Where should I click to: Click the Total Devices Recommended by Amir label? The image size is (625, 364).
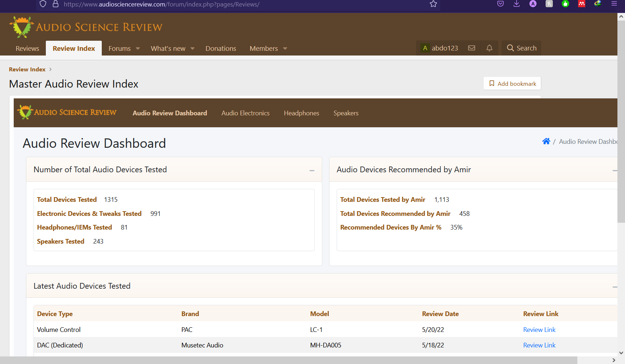coord(395,213)
